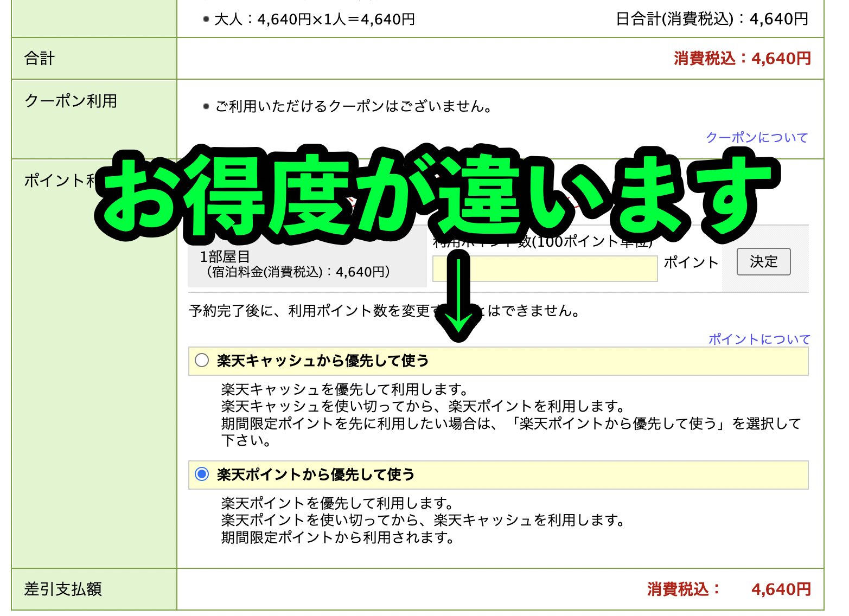
Task: Click the green downward arrow graphic
Action: click(459, 298)
